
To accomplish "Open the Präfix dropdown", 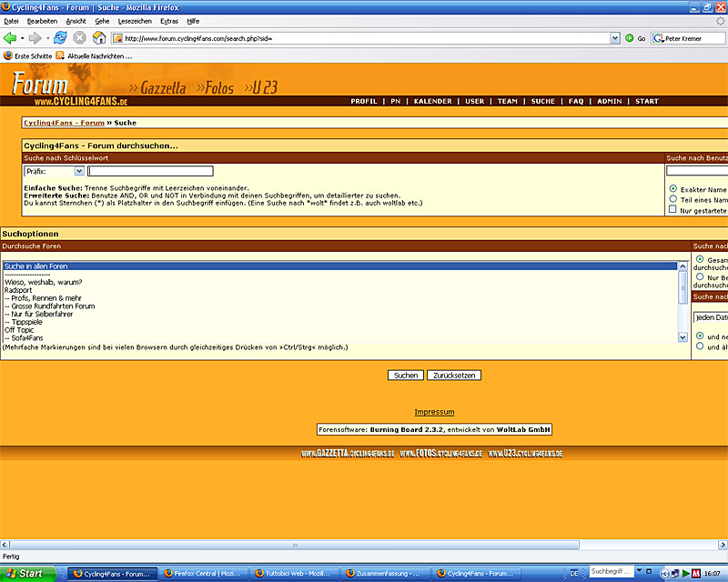I will point(79,171).
